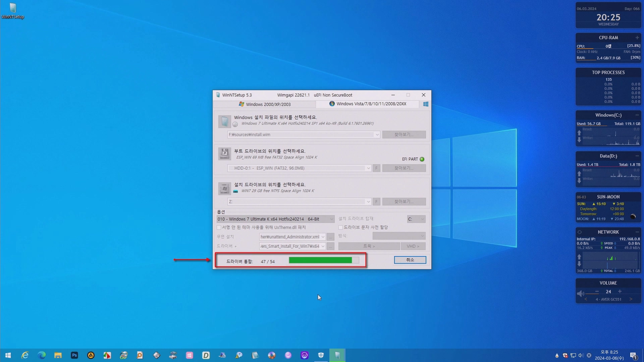Image resolution: width=644 pixels, height=362 pixels.
Task: Expand the HDD-0:1 ESP_WIN boot drive dropdown
Action: [x=368, y=168]
